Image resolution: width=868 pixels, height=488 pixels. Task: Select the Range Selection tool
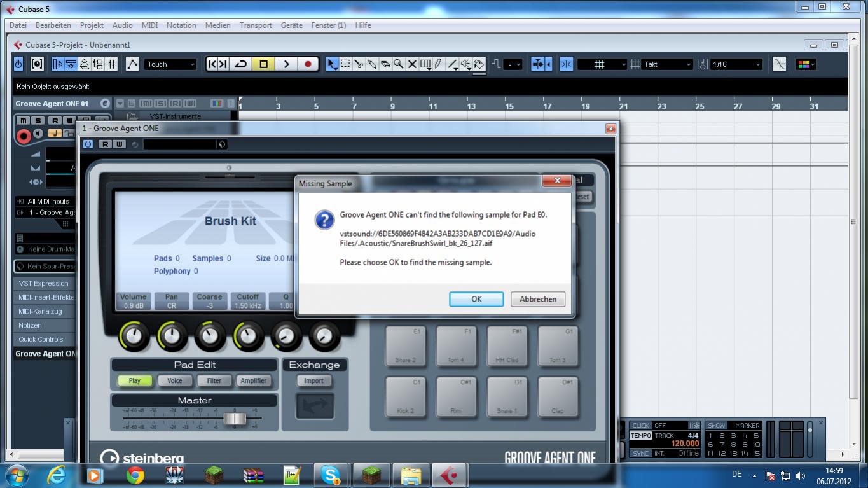[x=345, y=64]
